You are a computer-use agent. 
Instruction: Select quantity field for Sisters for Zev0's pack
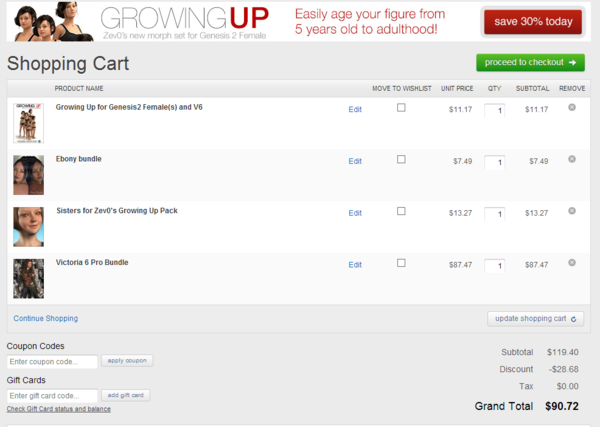(494, 214)
